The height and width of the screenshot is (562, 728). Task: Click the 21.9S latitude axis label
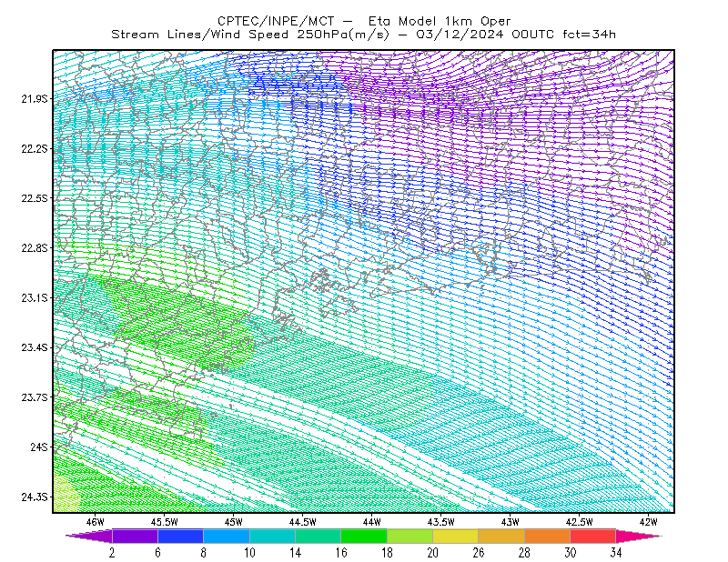tap(35, 98)
